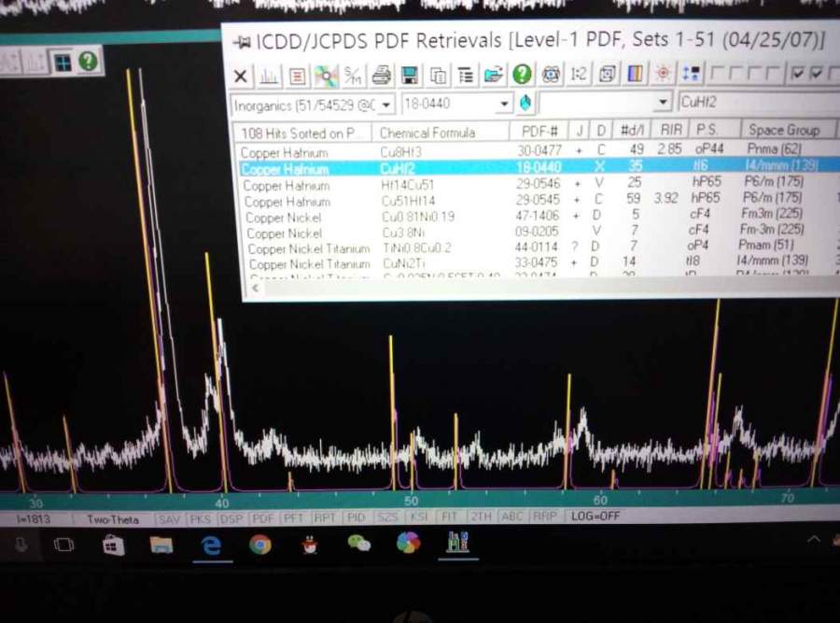Viewport: 840px width, 623px height.
Task: Tick the third empty toolbar checkbox
Action: click(754, 72)
